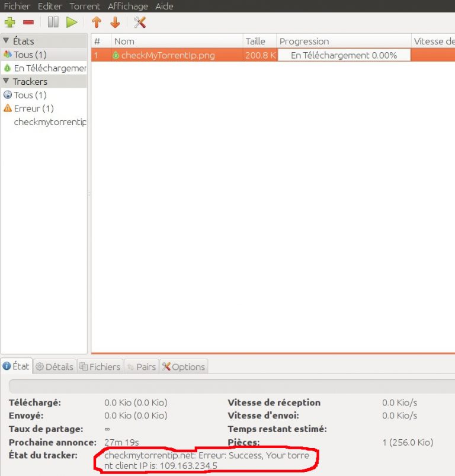The image size is (455, 476).
Task: Select Tous (1) under Trackers
Action: click(44, 95)
